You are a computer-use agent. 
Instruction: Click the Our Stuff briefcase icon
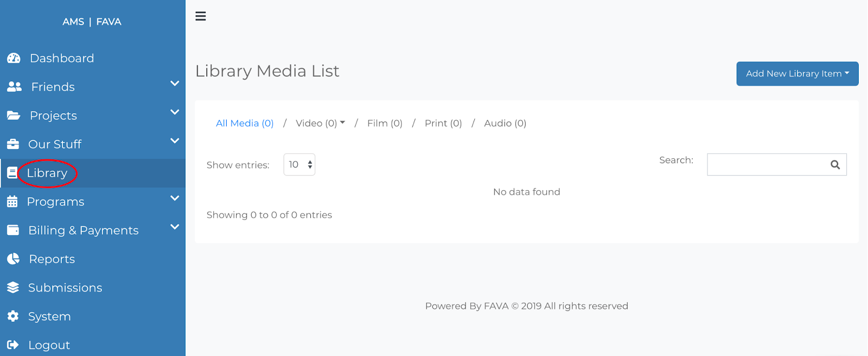(x=13, y=144)
